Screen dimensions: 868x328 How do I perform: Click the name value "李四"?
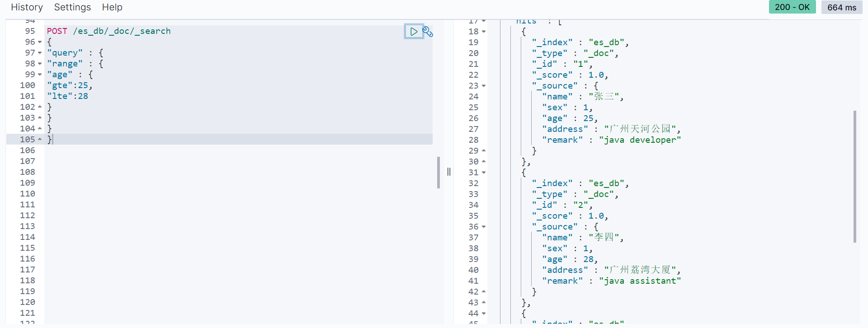(604, 238)
